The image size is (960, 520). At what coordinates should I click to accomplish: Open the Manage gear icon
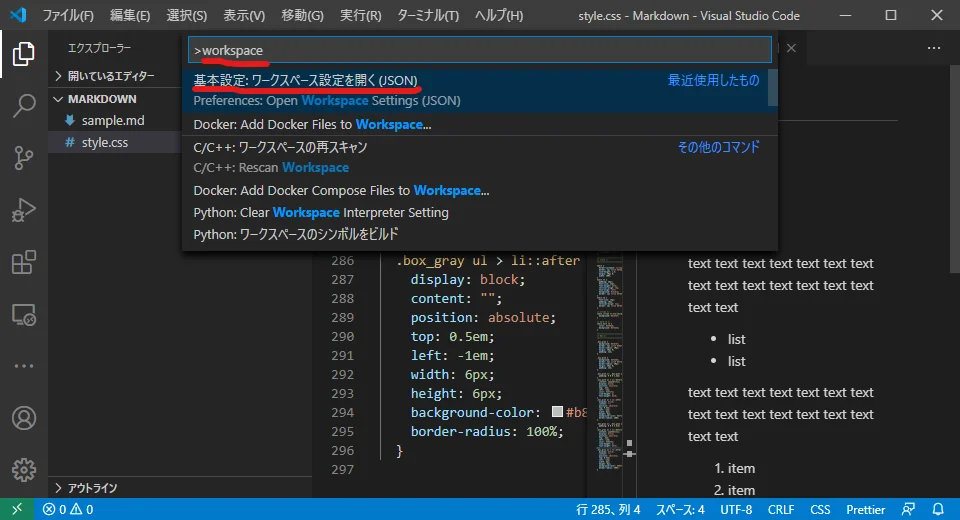(23, 470)
